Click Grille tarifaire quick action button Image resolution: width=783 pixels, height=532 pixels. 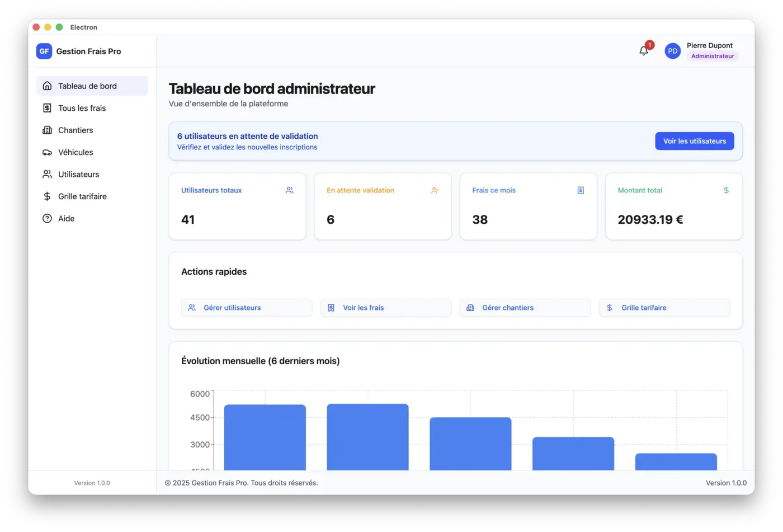coord(664,308)
